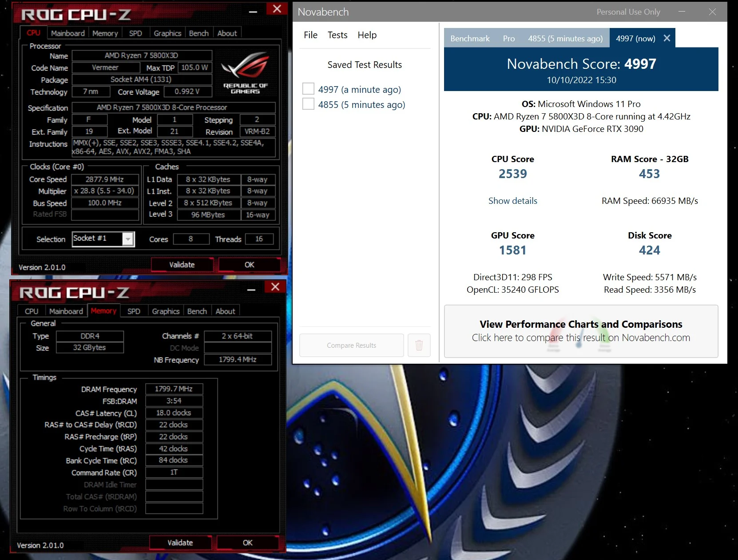738x560 pixels.
Task: Open View Performance Charts and Comparisons
Action: tap(581, 331)
